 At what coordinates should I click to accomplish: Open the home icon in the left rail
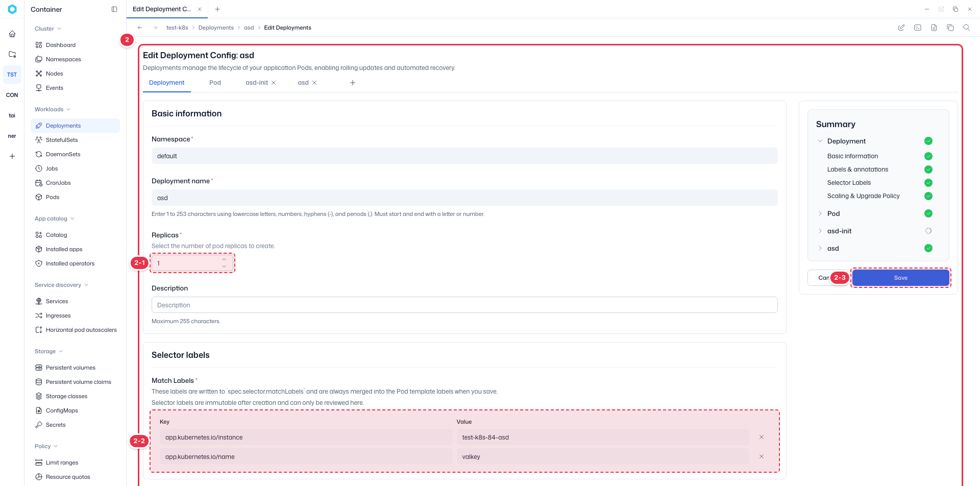[x=12, y=34]
